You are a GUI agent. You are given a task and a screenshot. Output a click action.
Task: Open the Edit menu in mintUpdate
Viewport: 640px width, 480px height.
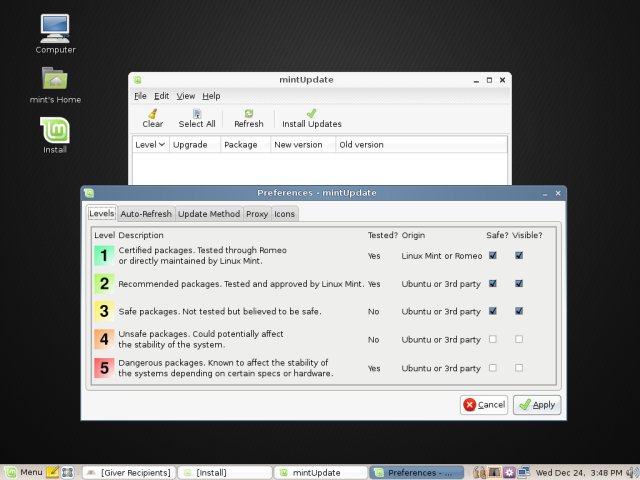click(161, 96)
